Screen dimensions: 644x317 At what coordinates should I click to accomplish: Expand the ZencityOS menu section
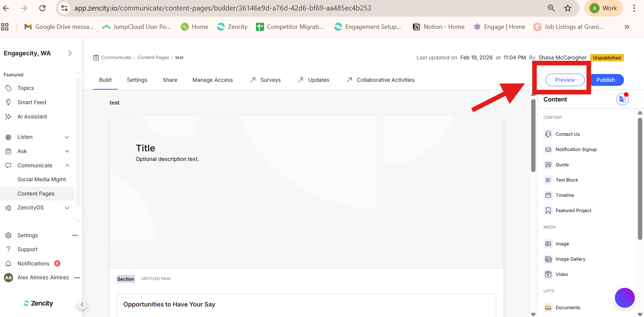tap(67, 208)
